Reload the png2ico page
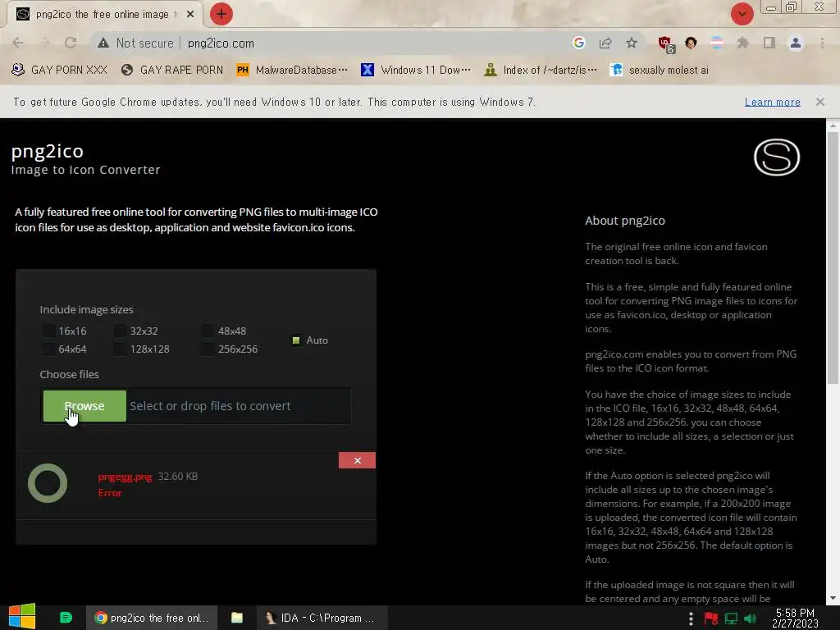The height and width of the screenshot is (630, 840). click(71, 43)
